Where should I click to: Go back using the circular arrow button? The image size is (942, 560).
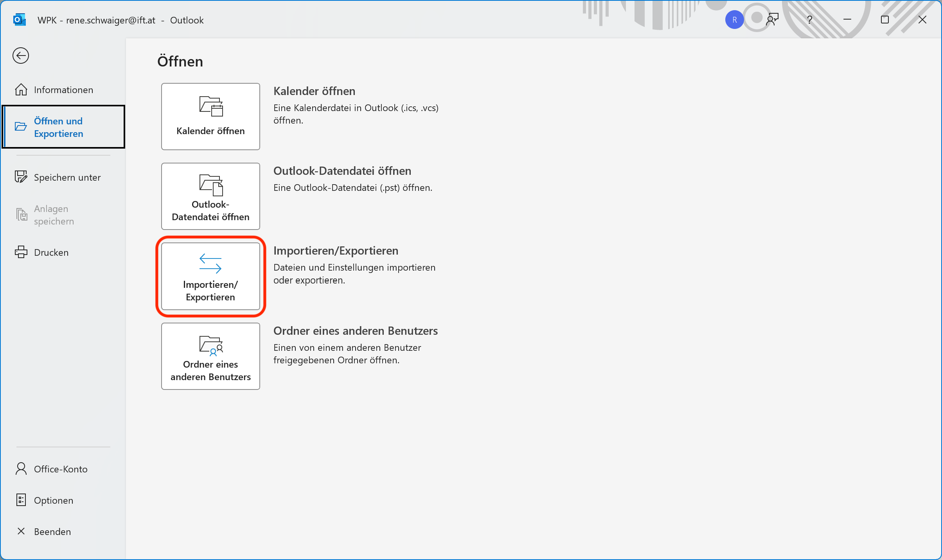[21, 56]
